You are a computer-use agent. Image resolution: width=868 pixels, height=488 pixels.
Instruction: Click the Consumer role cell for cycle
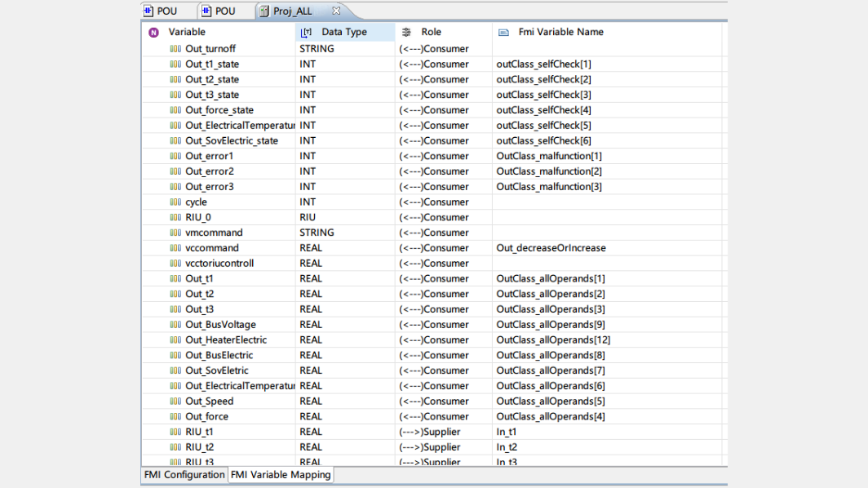[434, 202]
